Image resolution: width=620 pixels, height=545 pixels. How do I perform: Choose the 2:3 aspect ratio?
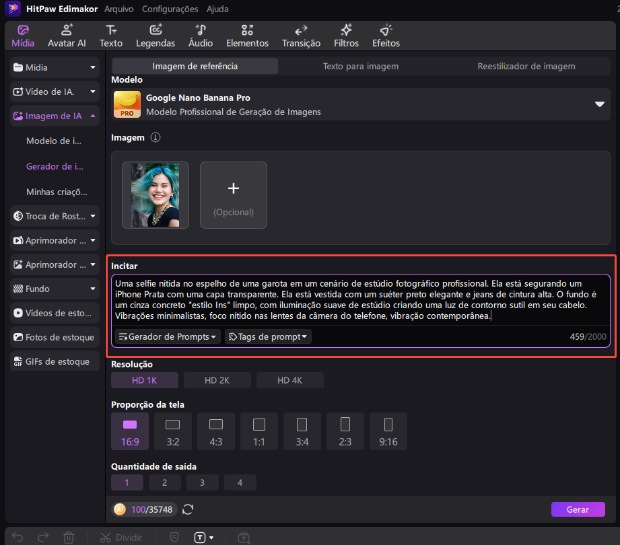pyautogui.click(x=345, y=431)
